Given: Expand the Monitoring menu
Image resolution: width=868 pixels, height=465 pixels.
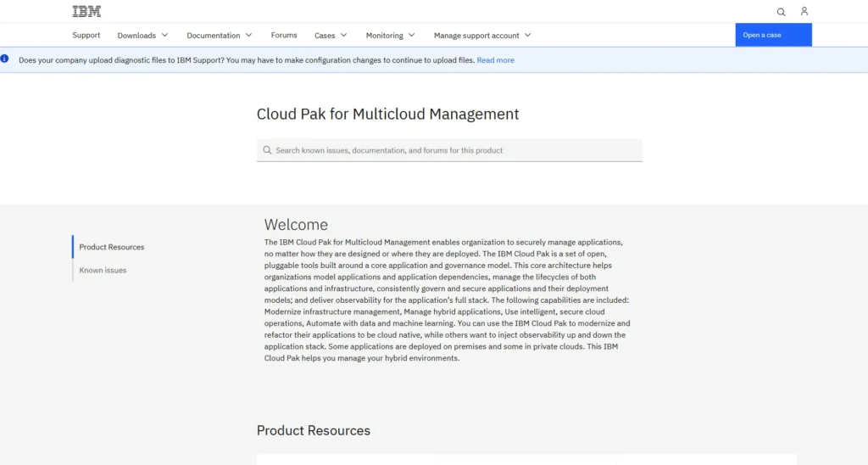Looking at the screenshot, I should tap(390, 36).
